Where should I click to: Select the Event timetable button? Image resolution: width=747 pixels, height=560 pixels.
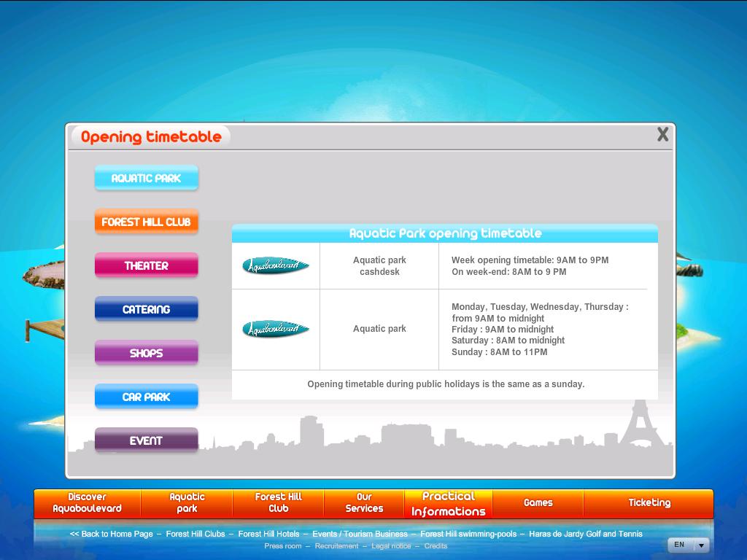[146, 440]
